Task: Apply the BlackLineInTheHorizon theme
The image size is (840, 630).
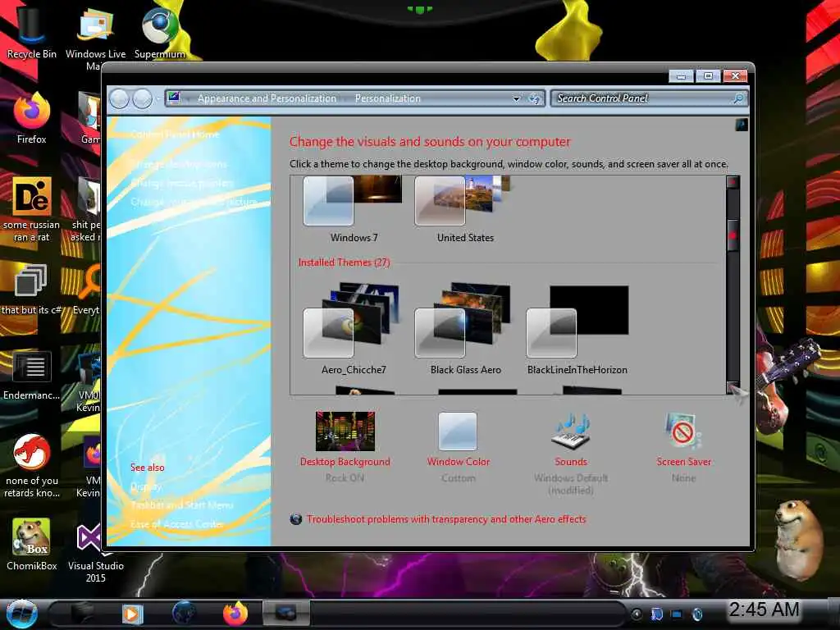Action: pyautogui.click(x=577, y=330)
